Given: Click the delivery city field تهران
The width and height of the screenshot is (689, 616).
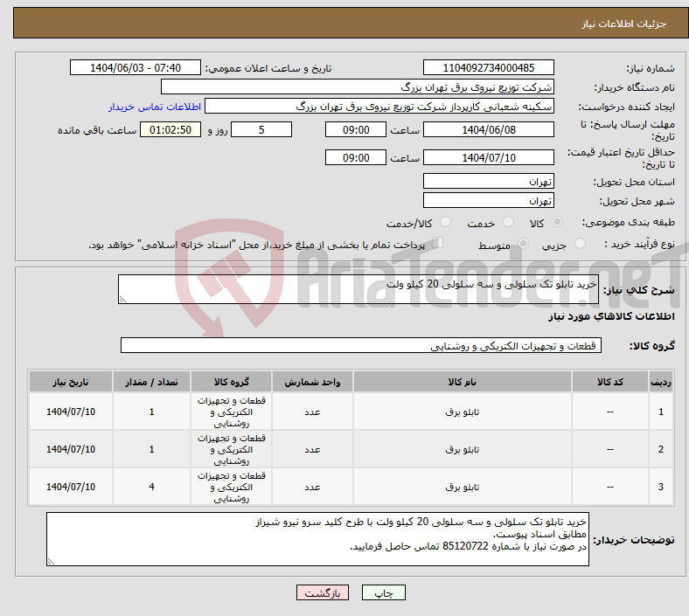Looking at the screenshot, I should 488,200.
